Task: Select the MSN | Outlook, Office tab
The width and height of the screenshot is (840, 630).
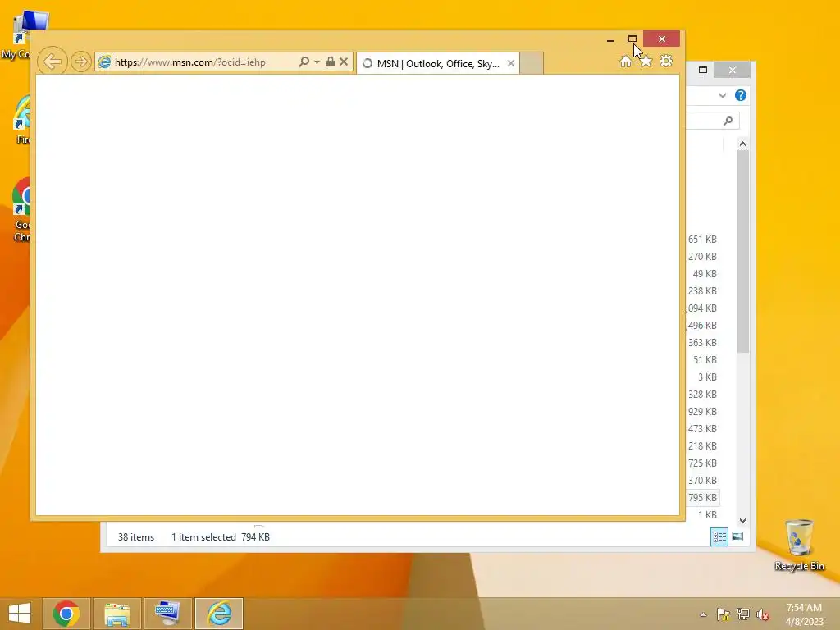Action: 437,64
